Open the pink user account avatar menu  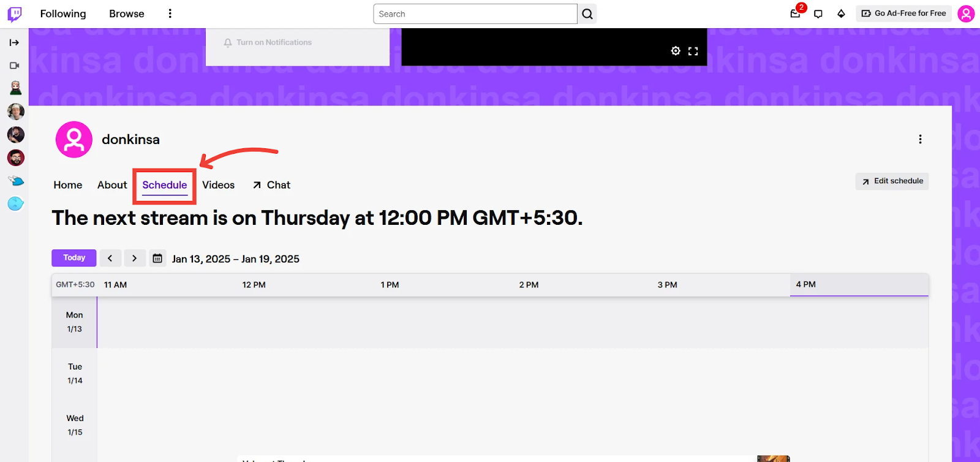click(966, 13)
